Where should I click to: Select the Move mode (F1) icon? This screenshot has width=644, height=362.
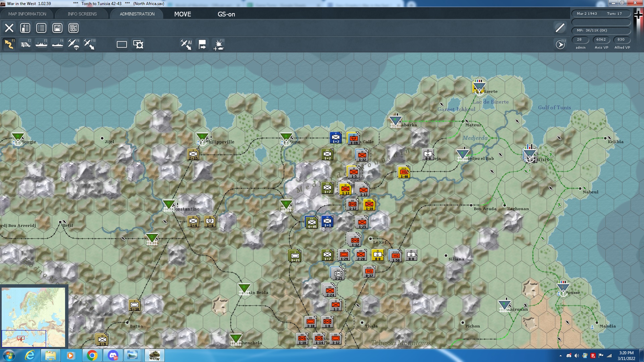point(9,44)
